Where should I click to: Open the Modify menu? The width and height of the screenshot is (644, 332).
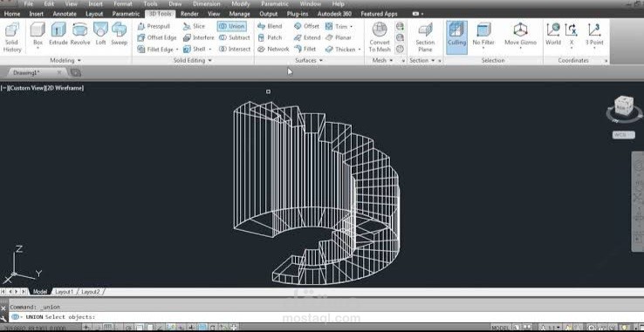240,4
